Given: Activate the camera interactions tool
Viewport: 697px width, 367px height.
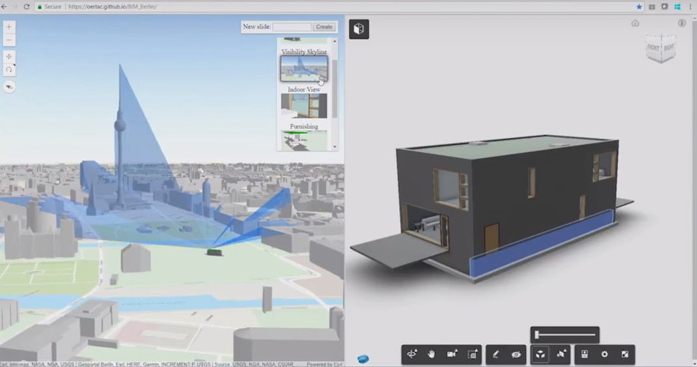Looking at the screenshot, I should (452, 354).
